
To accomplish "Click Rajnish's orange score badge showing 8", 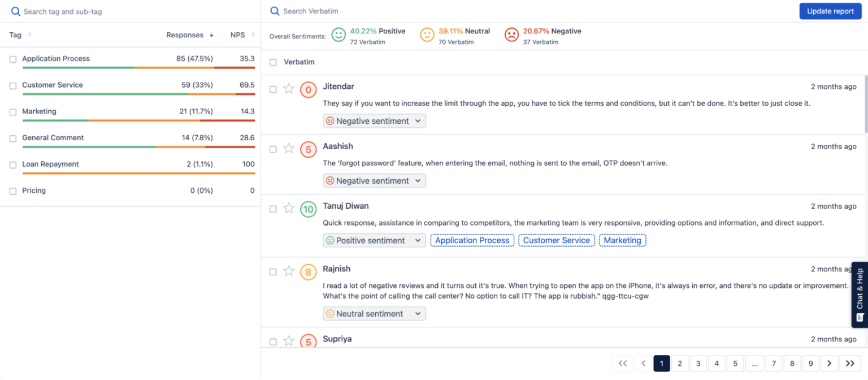I will coord(308,272).
